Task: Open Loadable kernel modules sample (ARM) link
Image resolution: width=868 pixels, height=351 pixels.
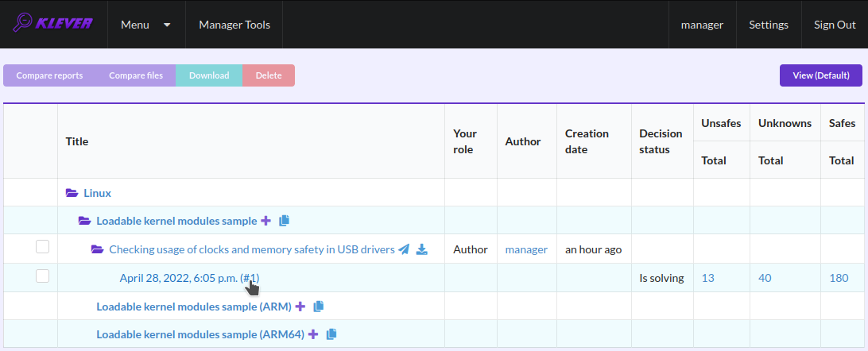Action: 194,307
